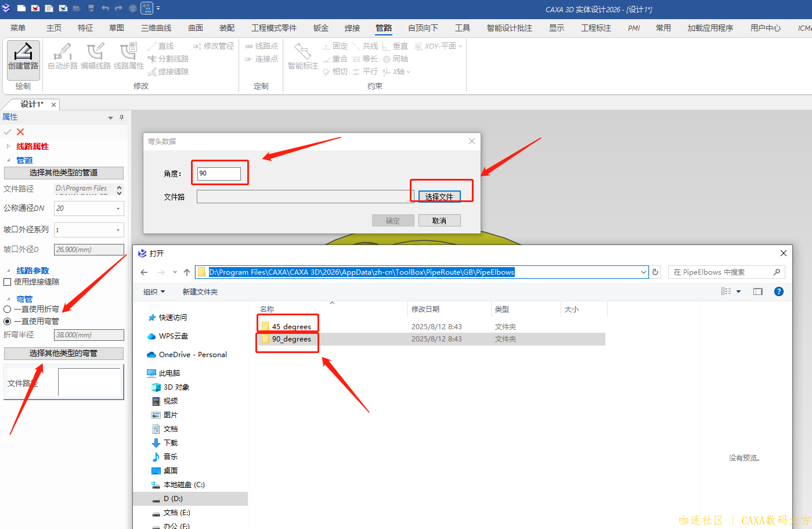Open the X轴 axis dropdown
This screenshot has height=529, width=812.
click(x=409, y=71)
